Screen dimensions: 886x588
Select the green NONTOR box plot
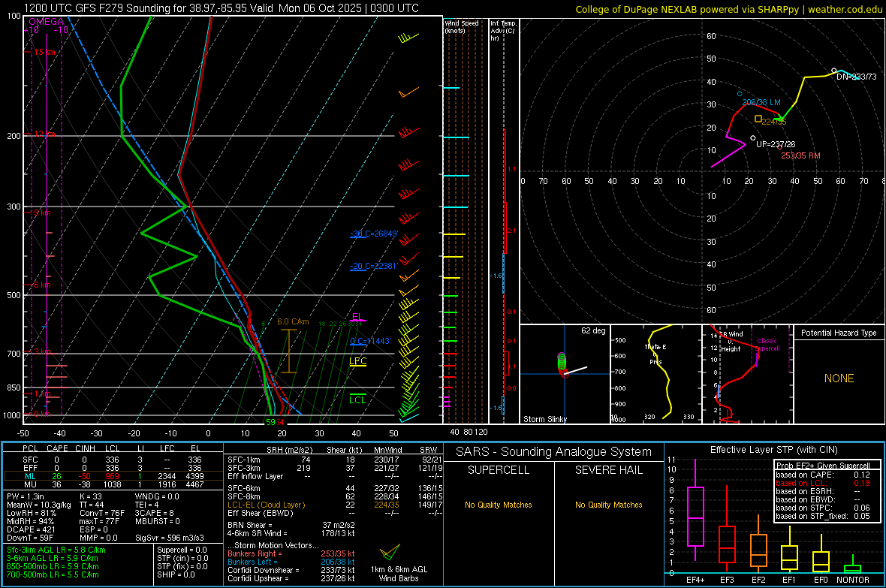[x=853, y=564]
